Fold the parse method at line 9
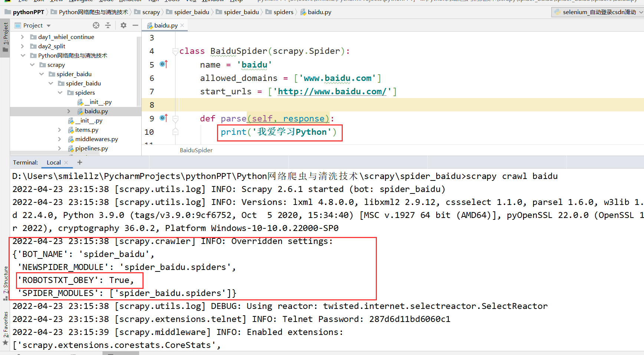The height and width of the screenshot is (355, 644). (175, 118)
